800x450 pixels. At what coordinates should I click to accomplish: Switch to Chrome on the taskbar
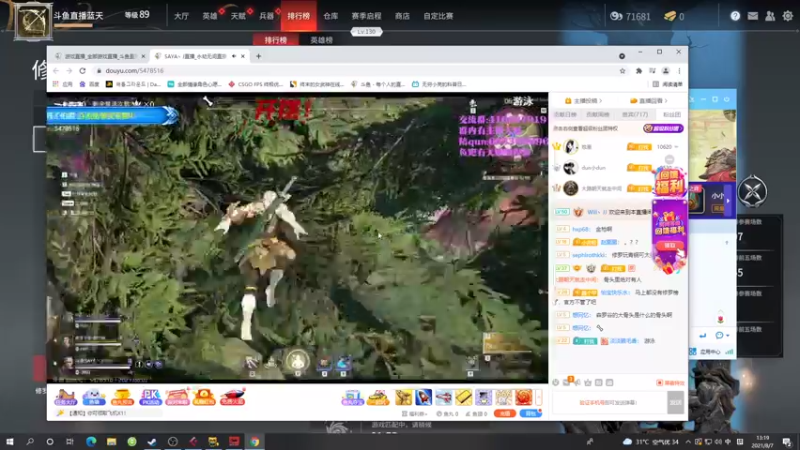pyautogui.click(x=254, y=441)
